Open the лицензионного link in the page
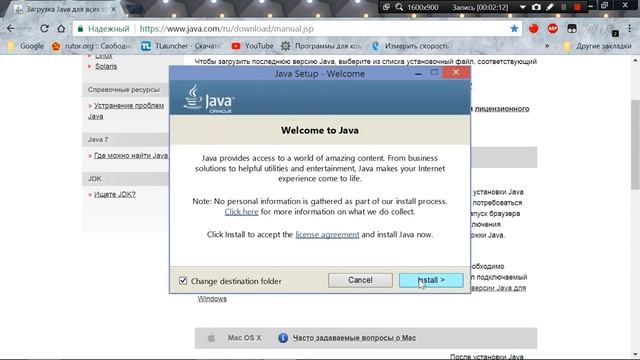Image resolution: width=640 pixels, height=360 pixels. pos(502,109)
